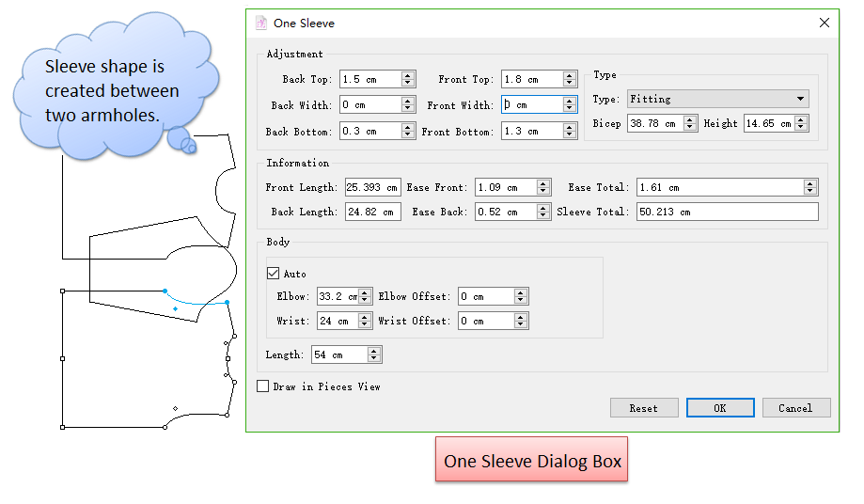Click the Elbow value field
Screen dimensions: 864x504
(x=337, y=297)
